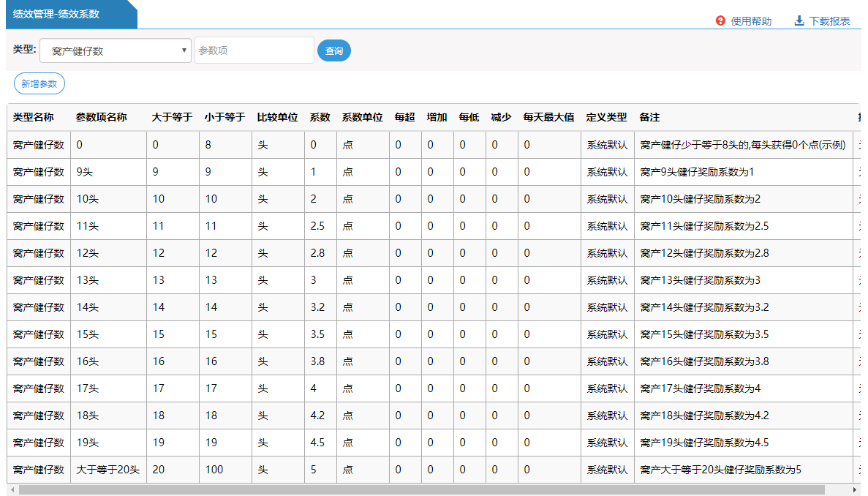
Task: Click the left scroll arrow of horizontal scrollbar
Action: (11, 489)
